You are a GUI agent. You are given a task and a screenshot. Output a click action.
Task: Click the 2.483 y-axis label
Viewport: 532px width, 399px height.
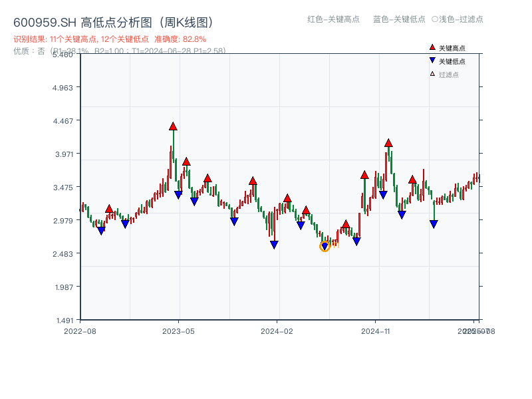coord(63,254)
